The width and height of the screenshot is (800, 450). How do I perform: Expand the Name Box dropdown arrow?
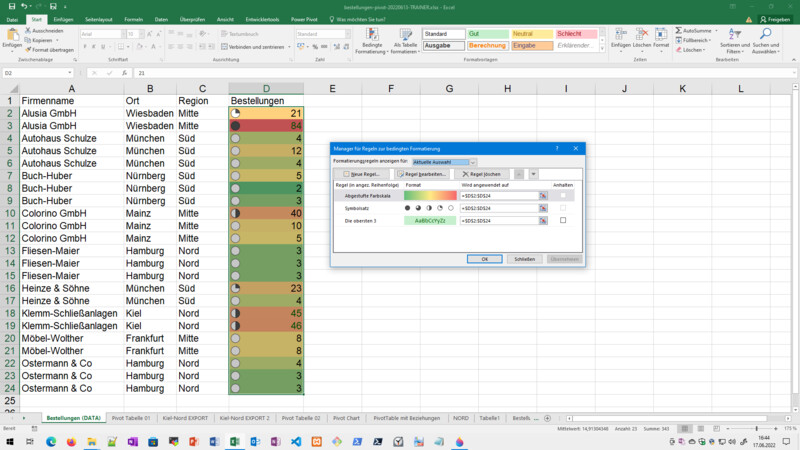click(x=69, y=73)
